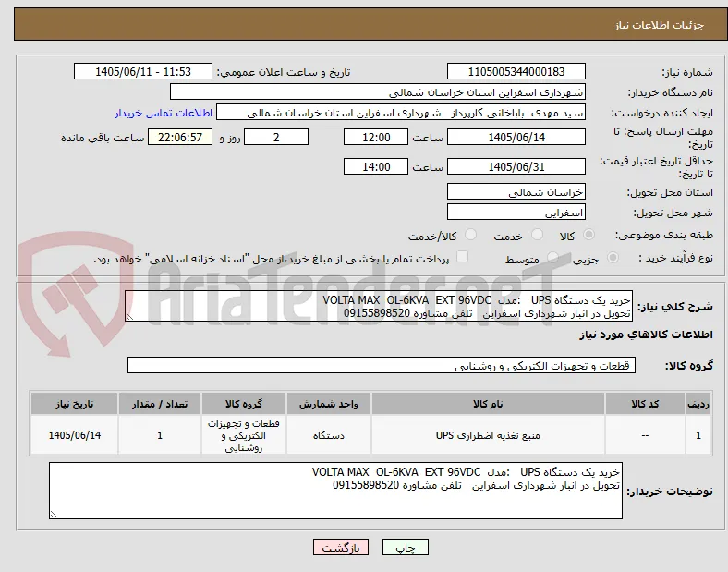Viewport: 728px width, 572px height.
Task: Click the request creator name field
Action: 401,113
